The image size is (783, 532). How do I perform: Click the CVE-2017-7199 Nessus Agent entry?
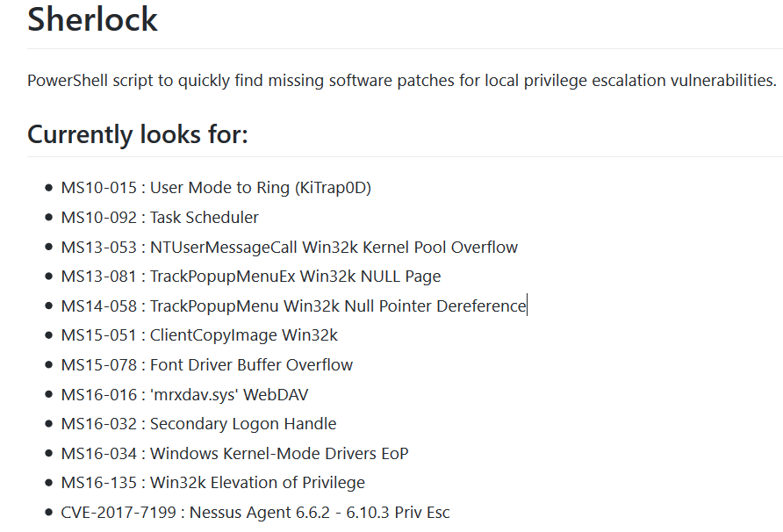tap(255, 513)
